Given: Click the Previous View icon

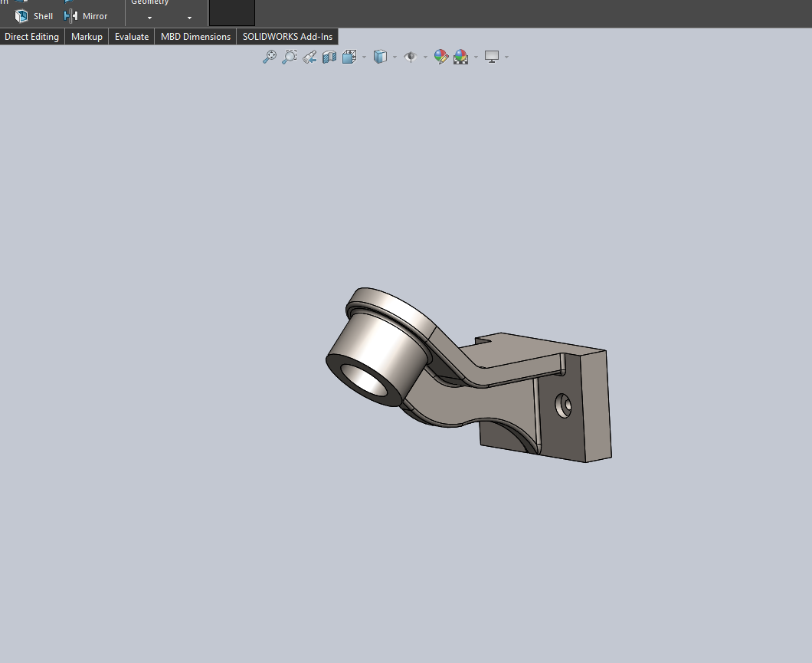Looking at the screenshot, I should [309, 57].
